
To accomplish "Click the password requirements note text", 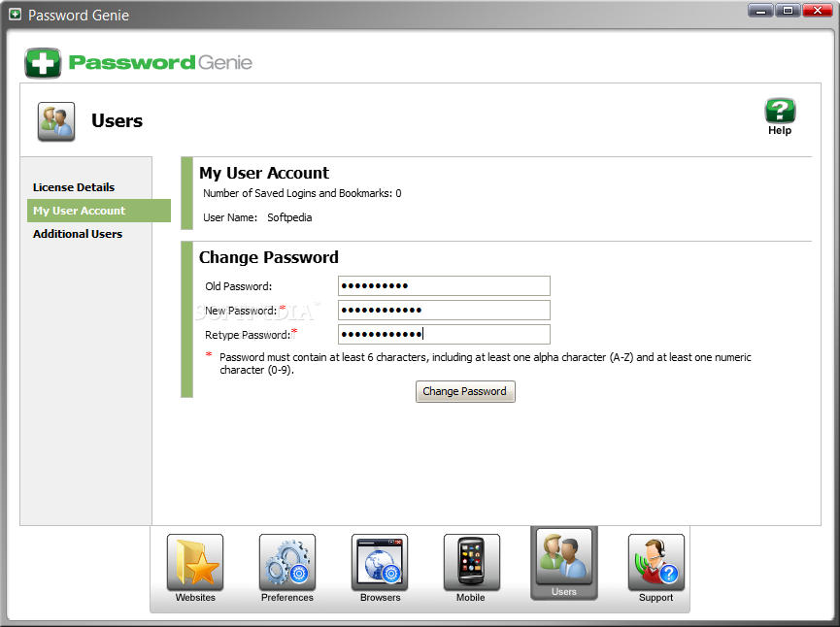I will coord(485,364).
